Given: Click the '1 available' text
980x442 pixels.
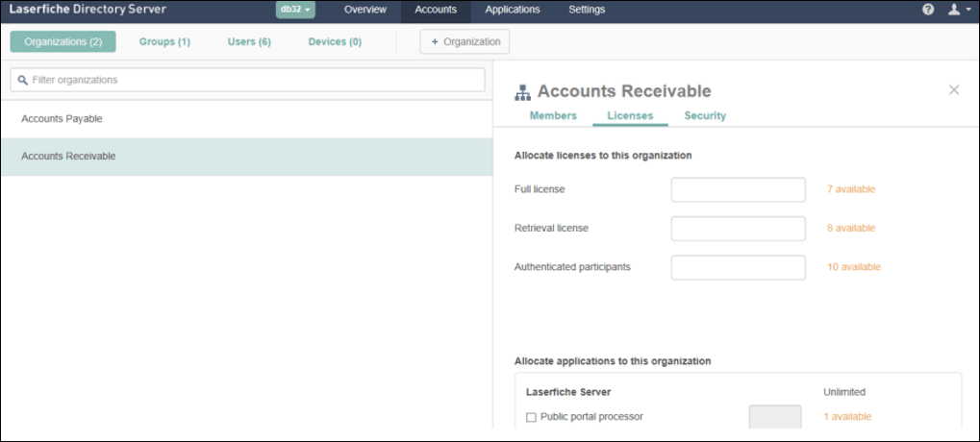Looking at the screenshot, I should click(847, 416).
